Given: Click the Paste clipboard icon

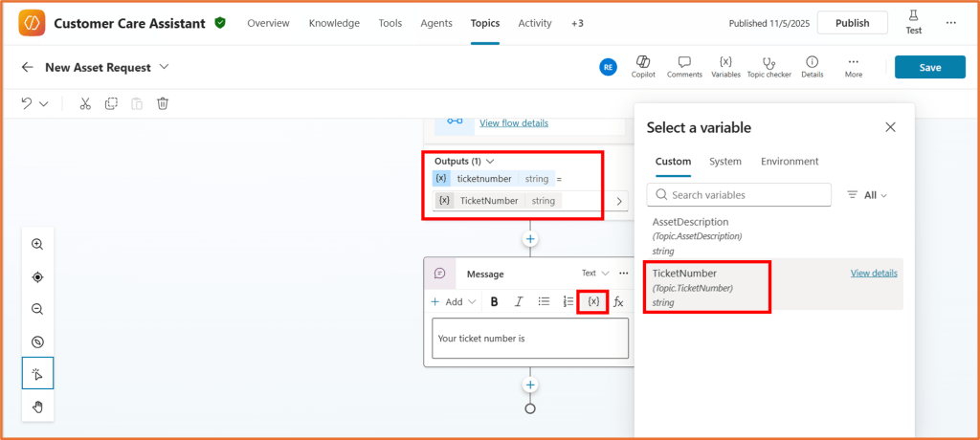Looking at the screenshot, I should tap(137, 103).
